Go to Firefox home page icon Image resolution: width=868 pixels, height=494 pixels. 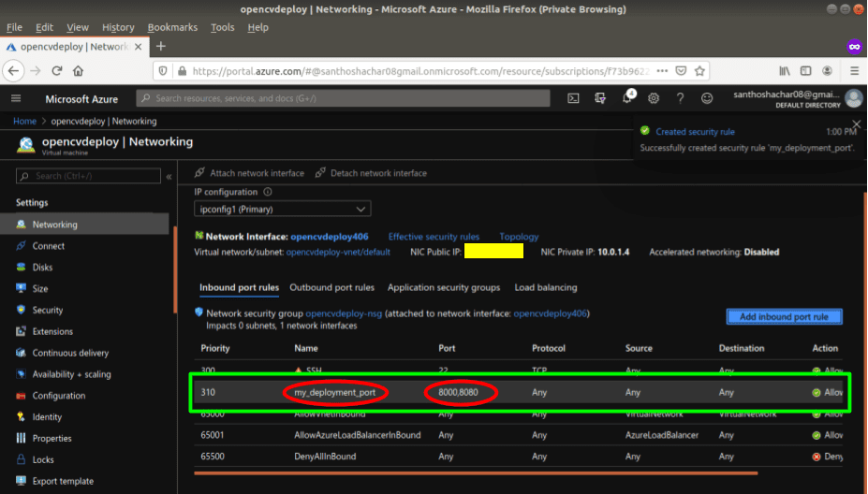click(78, 71)
